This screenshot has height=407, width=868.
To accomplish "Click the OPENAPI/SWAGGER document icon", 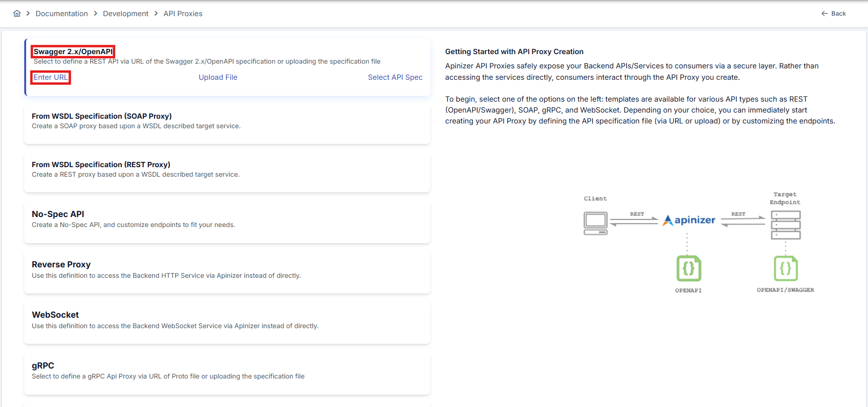I will [786, 268].
